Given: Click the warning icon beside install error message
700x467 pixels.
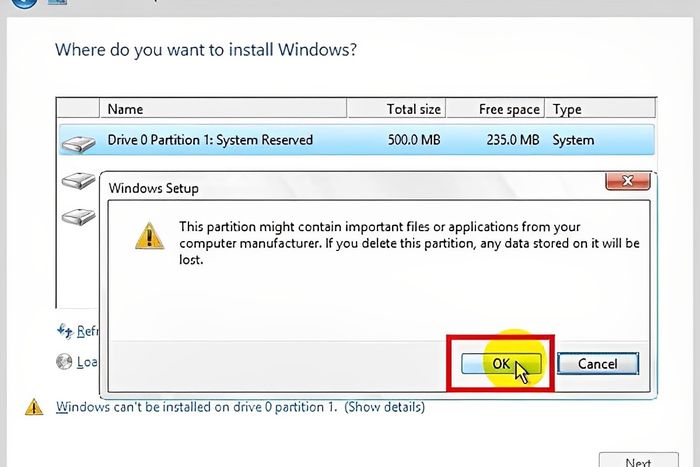Looking at the screenshot, I should [x=34, y=407].
